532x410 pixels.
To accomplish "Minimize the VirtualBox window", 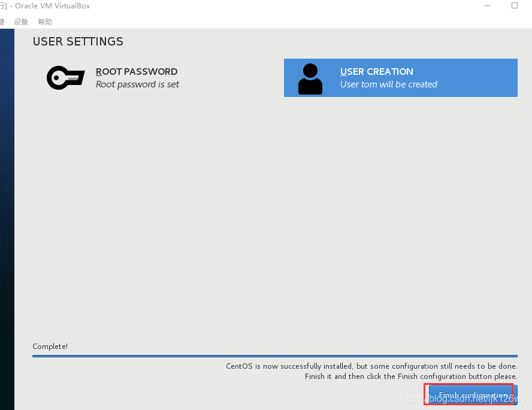I will (x=488, y=6).
